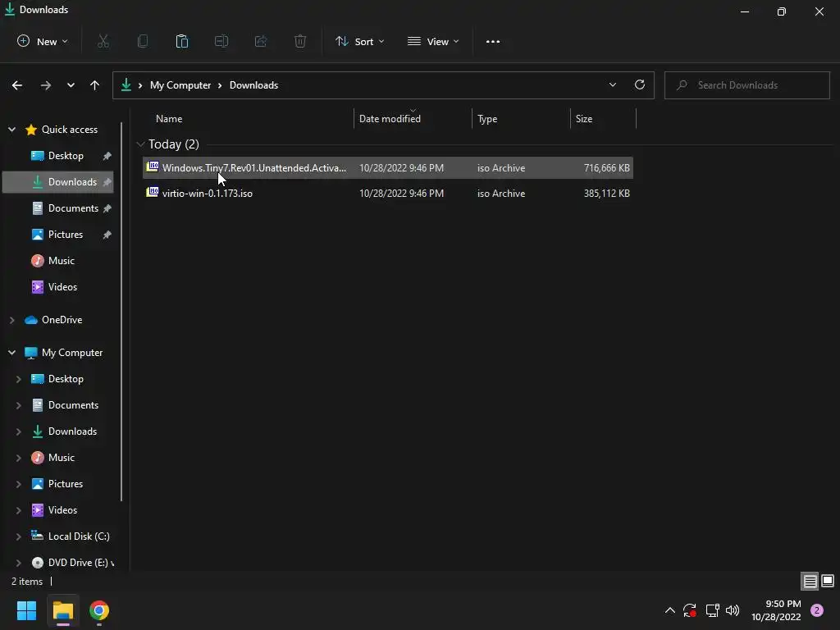This screenshot has width=840, height=630.
Task: Select the virtio-win-0.1.173.iso file
Action: pyautogui.click(x=388, y=194)
